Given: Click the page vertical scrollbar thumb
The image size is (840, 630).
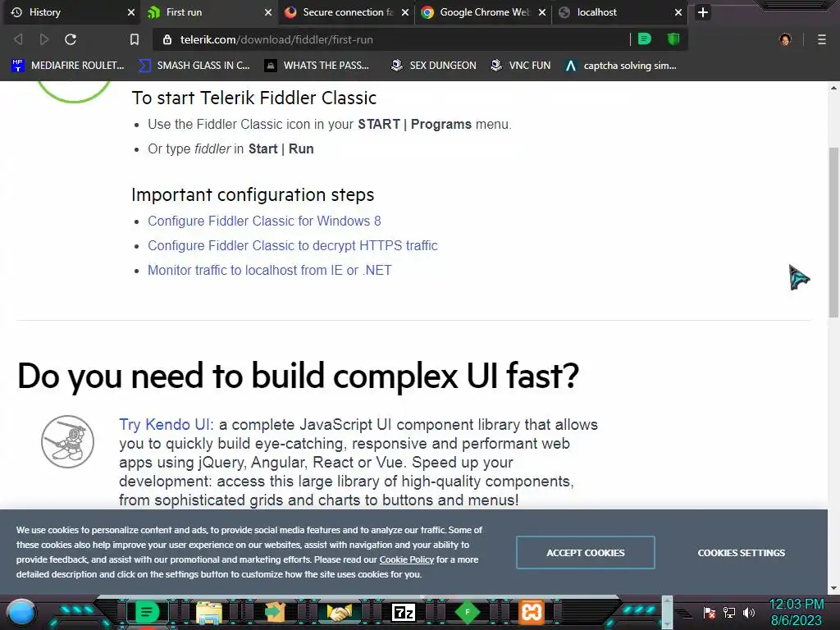Looking at the screenshot, I should [x=833, y=231].
